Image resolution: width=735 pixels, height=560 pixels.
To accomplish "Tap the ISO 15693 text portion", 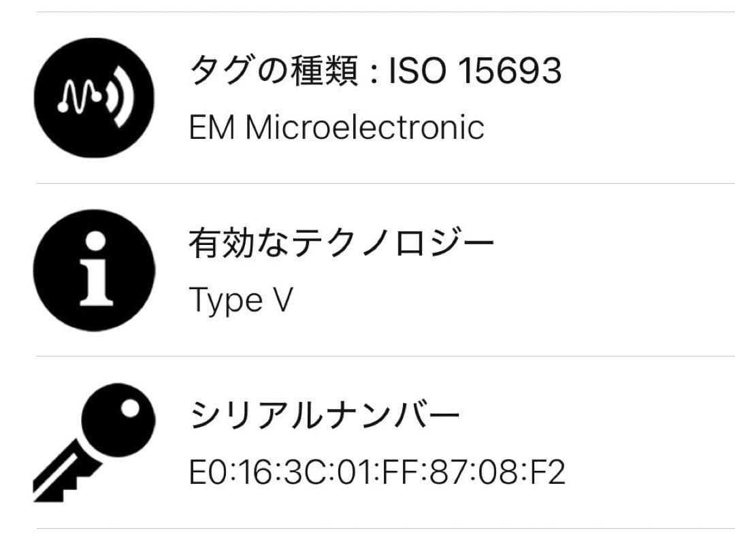I will pyautogui.click(x=476, y=70).
